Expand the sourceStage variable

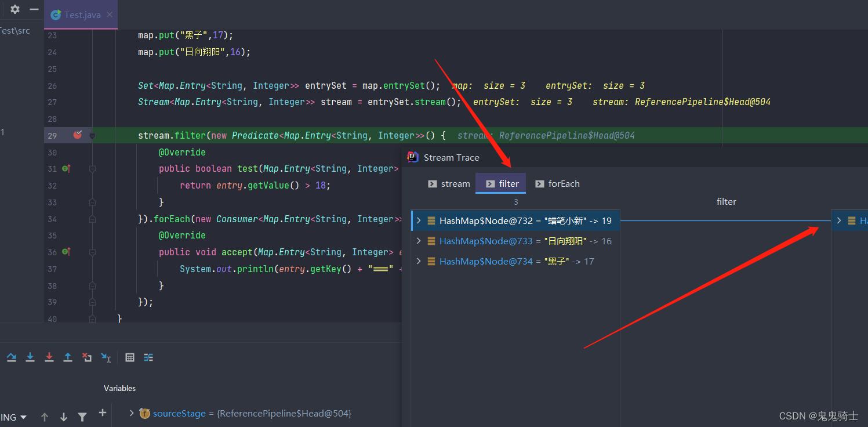132,413
